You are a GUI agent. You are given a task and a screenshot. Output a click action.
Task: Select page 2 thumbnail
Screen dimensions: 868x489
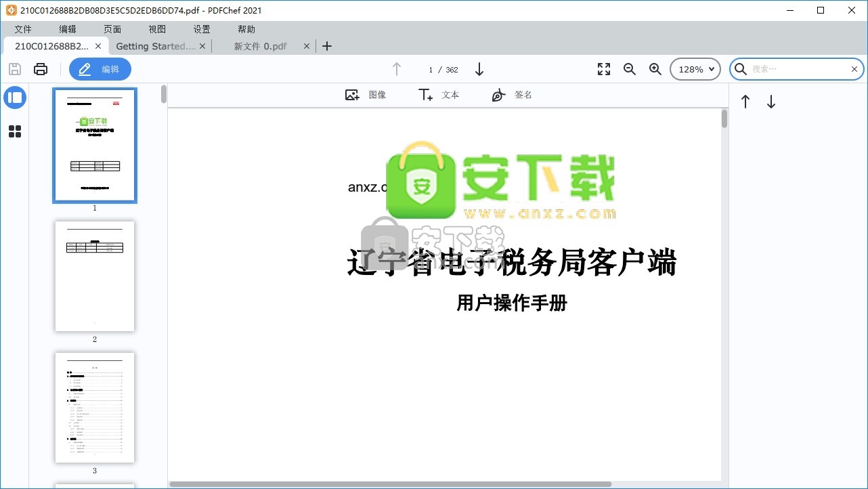click(x=95, y=276)
